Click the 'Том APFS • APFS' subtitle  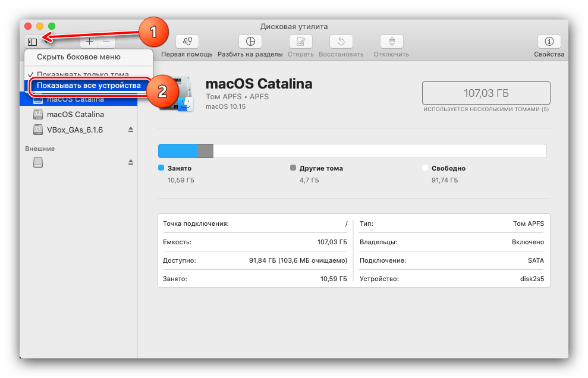(237, 97)
